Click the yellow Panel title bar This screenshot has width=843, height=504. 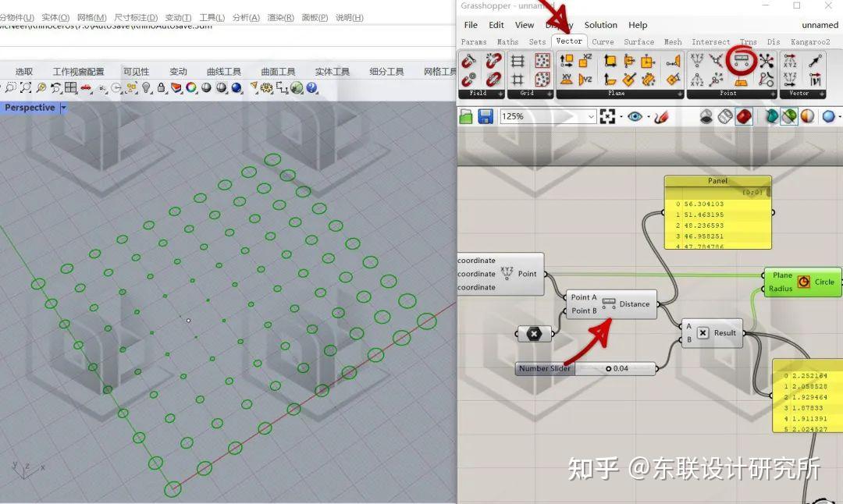click(x=718, y=181)
